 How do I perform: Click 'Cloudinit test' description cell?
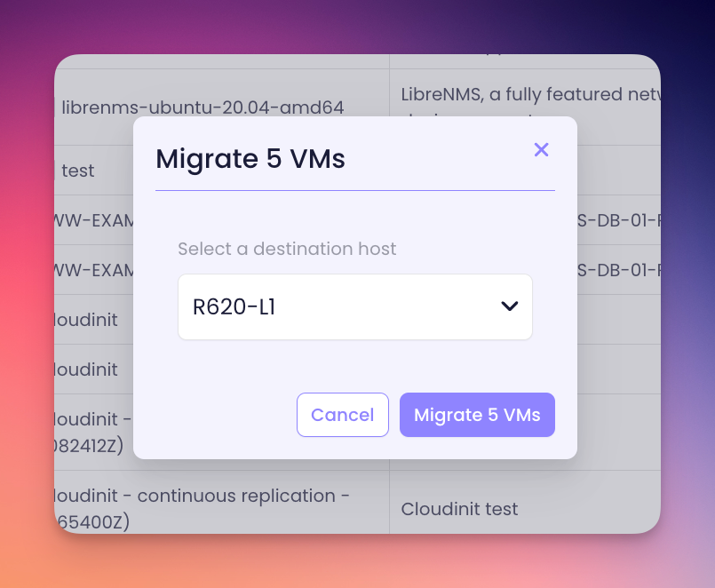[x=459, y=509]
